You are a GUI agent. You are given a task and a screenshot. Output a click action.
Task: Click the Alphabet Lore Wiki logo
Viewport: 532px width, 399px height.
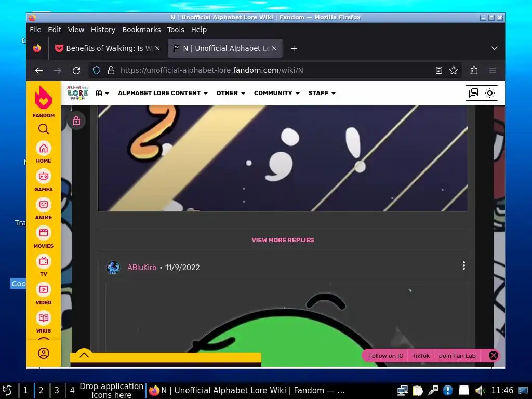click(78, 93)
